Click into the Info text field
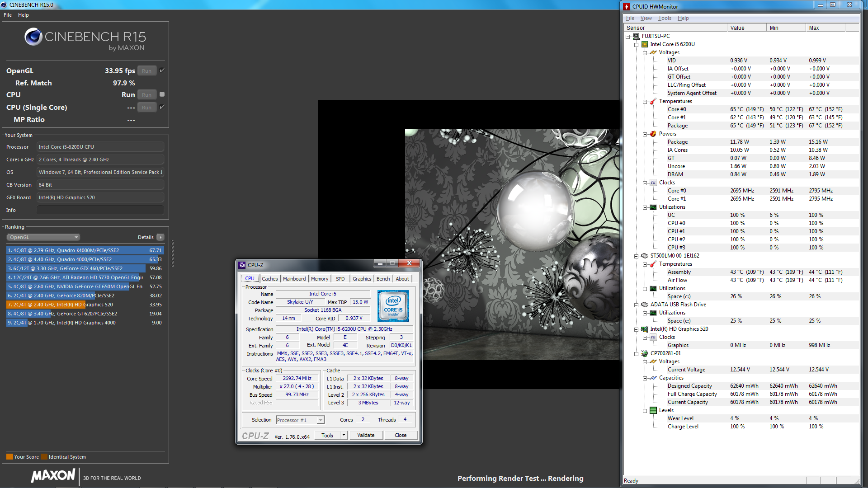868x488 pixels. [100, 210]
